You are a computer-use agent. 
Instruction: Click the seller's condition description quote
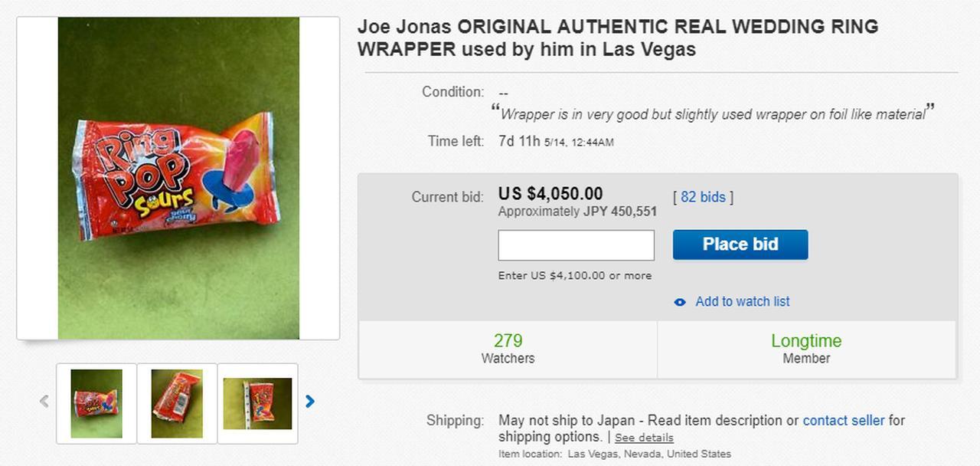[712, 114]
